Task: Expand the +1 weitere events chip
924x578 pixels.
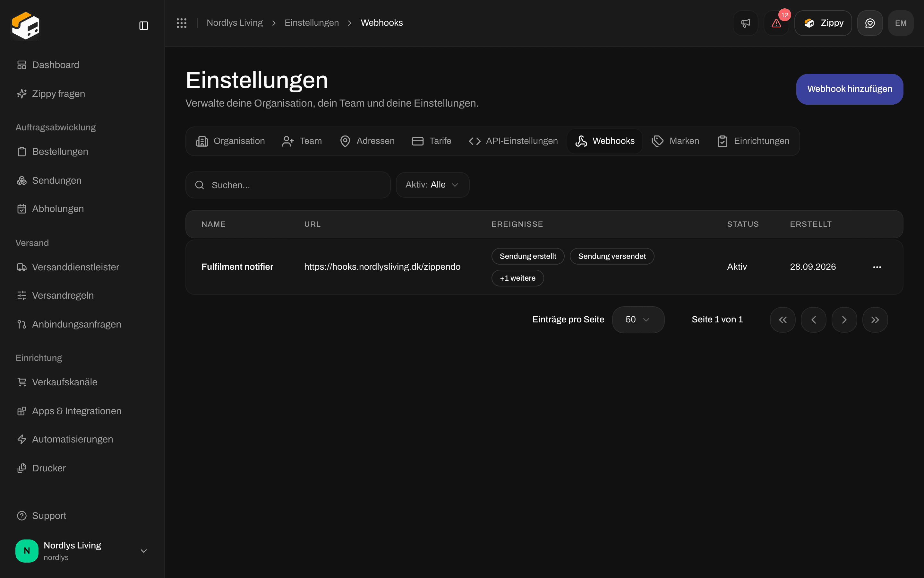Action: (518, 278)
